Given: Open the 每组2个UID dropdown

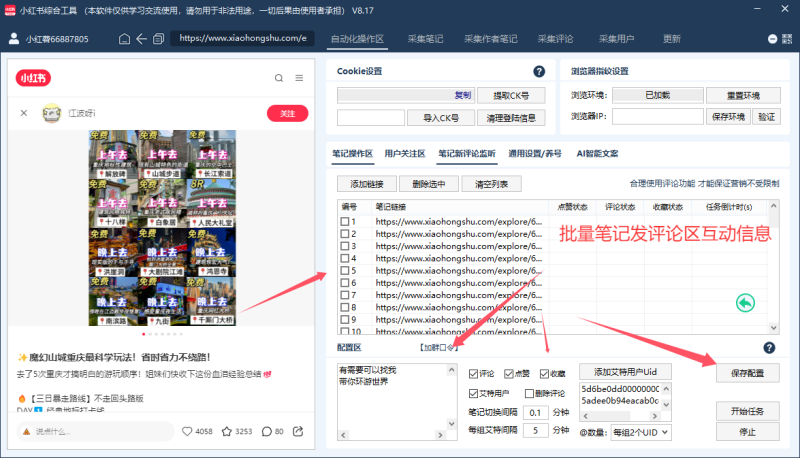Looking at the screenshot, I should (x=641, y=432).
